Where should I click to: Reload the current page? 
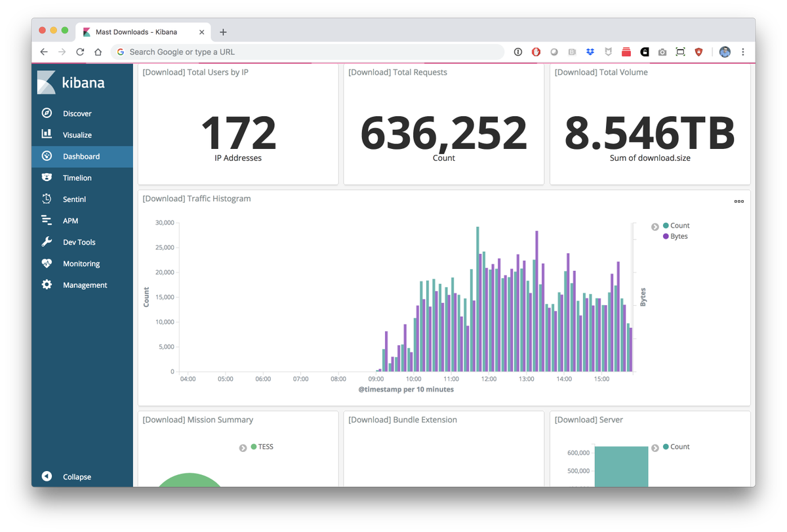[80, 52]
